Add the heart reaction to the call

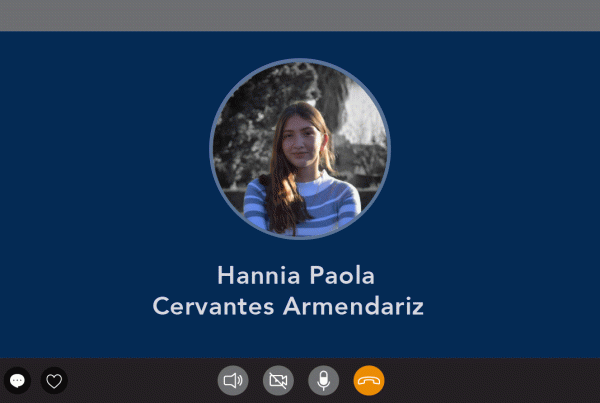[54, 380]
